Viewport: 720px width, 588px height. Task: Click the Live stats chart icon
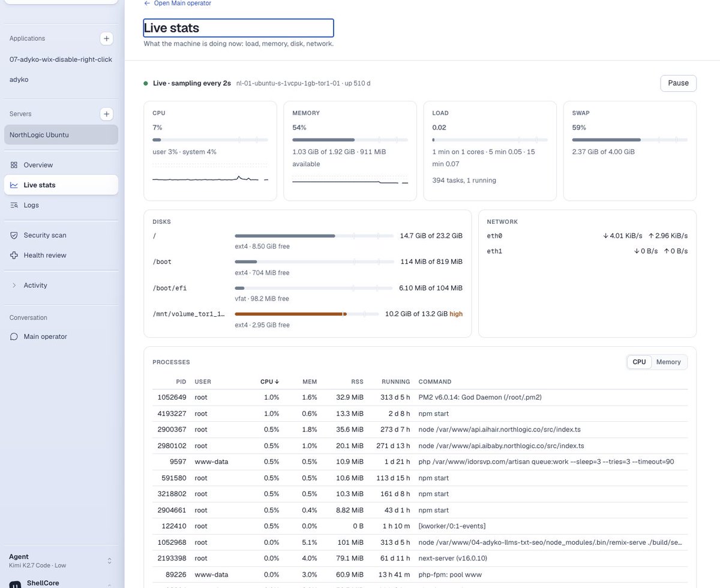[14, 185]
